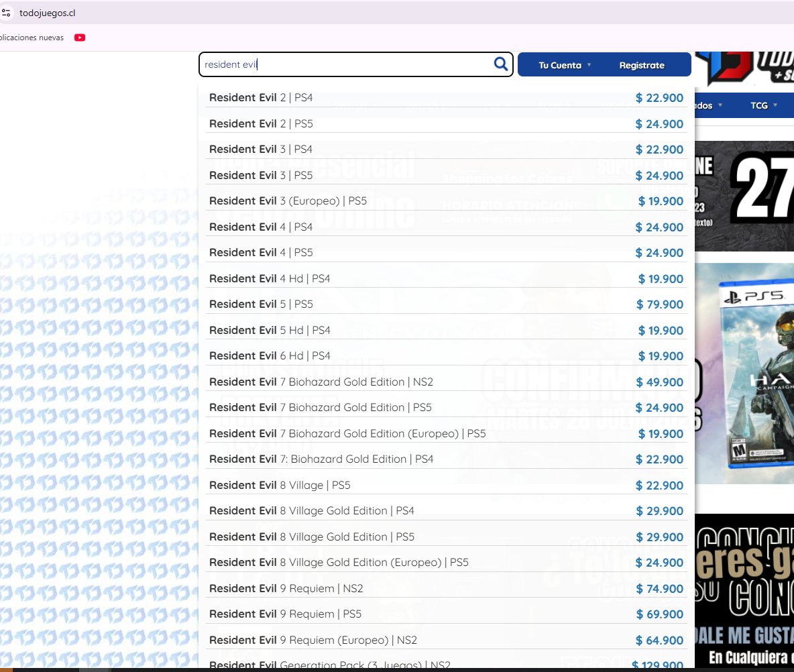Click the TodoJuegos logo
This screenshot has height=672, width=794.
(744, 68)
